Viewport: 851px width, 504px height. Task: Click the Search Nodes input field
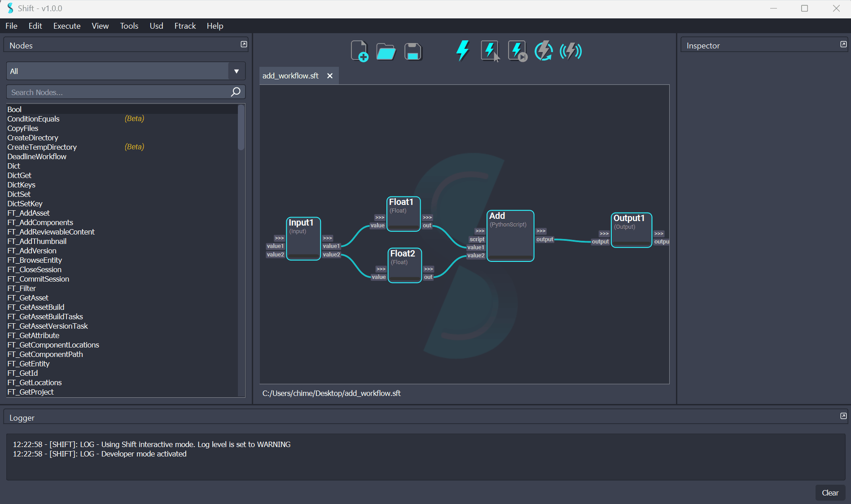(x=119, y=92)
